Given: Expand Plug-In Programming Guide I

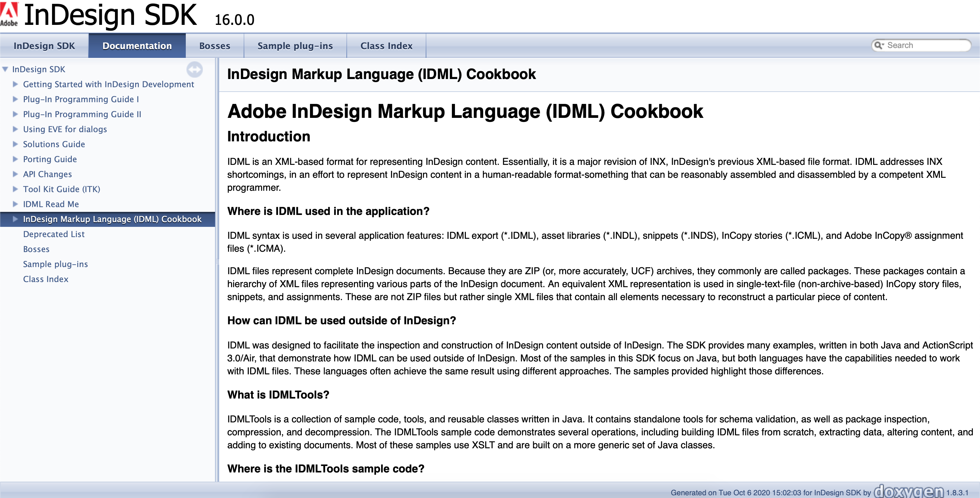Looking at the screenshot, I should (15, 99).
